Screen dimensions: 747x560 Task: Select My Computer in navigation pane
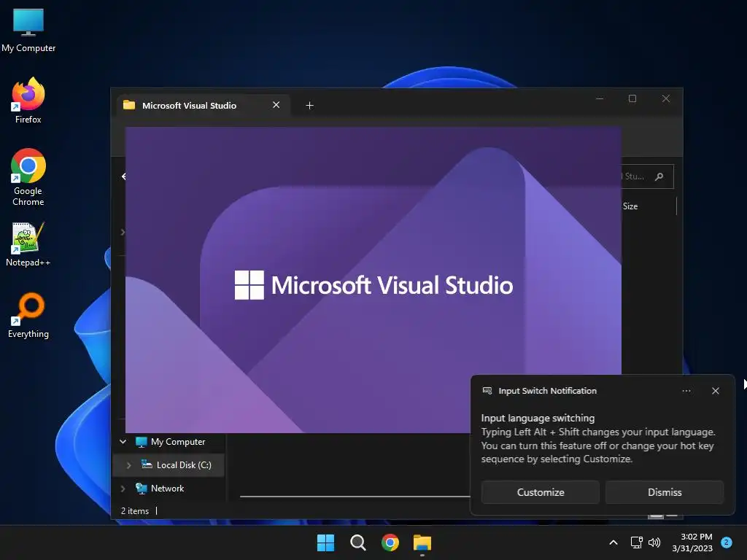click(178, 442)
